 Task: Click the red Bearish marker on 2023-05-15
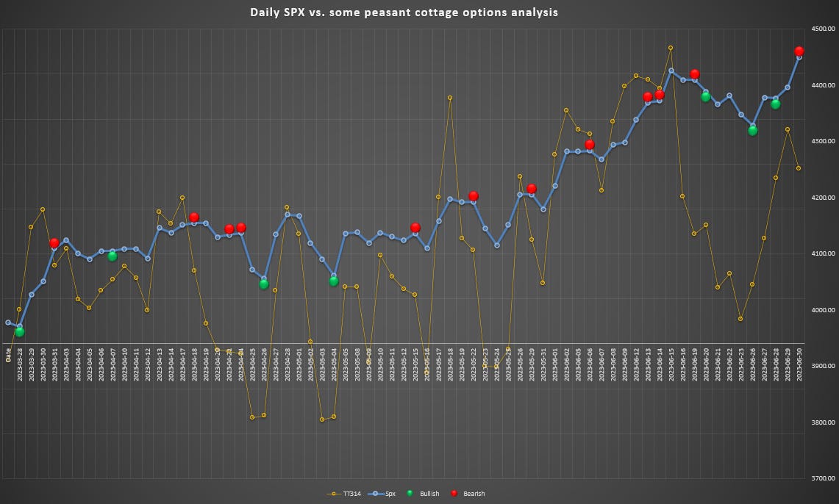(415, 228)
